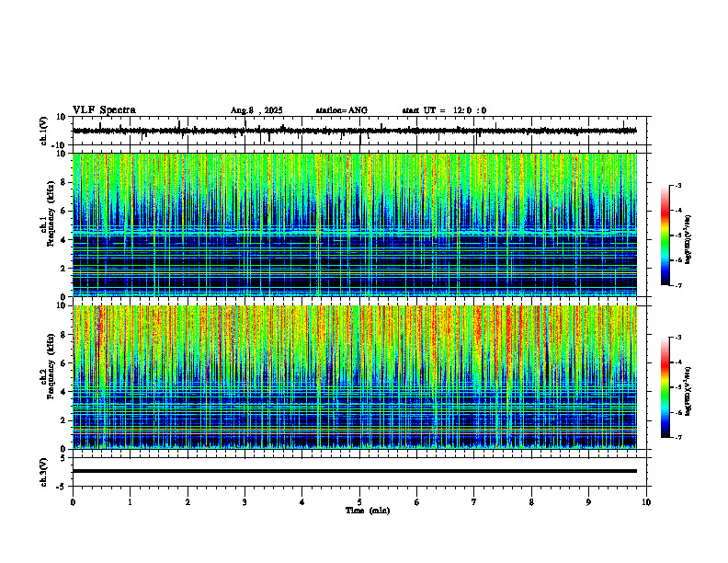Image resolution: width=728 pixels, height=563 pixels.
Task: Click the ch.1 spectrogram color scale bar
Action: (x=665, y=236)
